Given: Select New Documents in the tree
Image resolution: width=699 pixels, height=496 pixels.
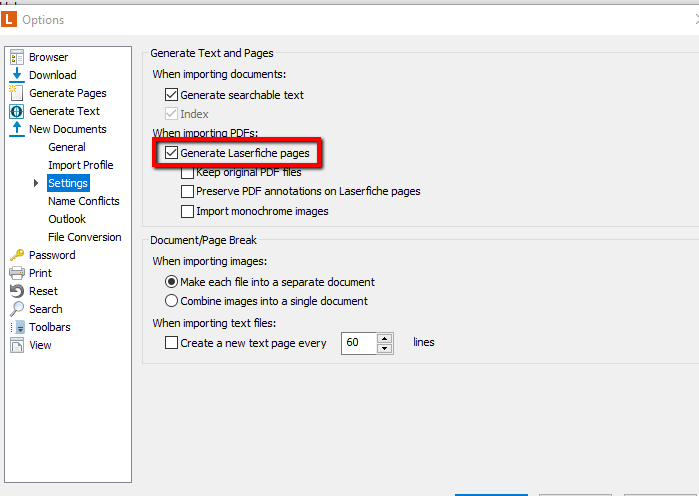Looking at the screenshot, I should tap(68, 129).
